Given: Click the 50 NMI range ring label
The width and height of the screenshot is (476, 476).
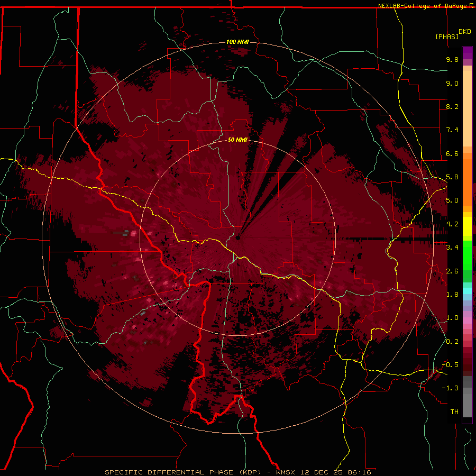Looking at the screenshot, I should 237,140.
